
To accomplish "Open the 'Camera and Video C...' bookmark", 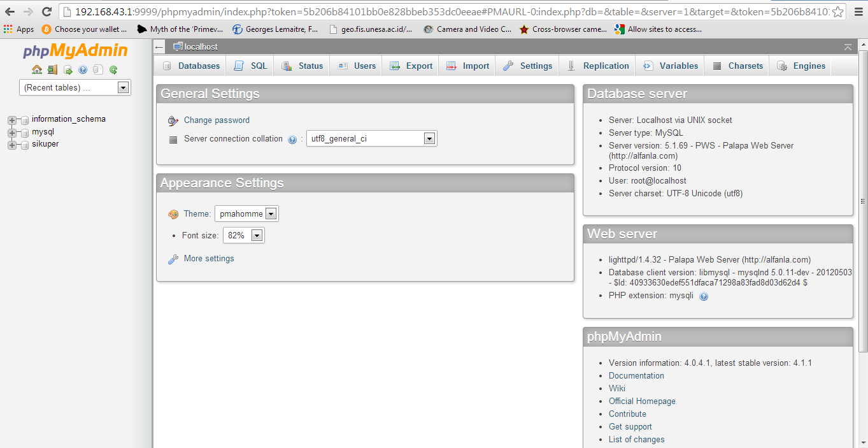I will pyautogui.click(x=467, y=29).
